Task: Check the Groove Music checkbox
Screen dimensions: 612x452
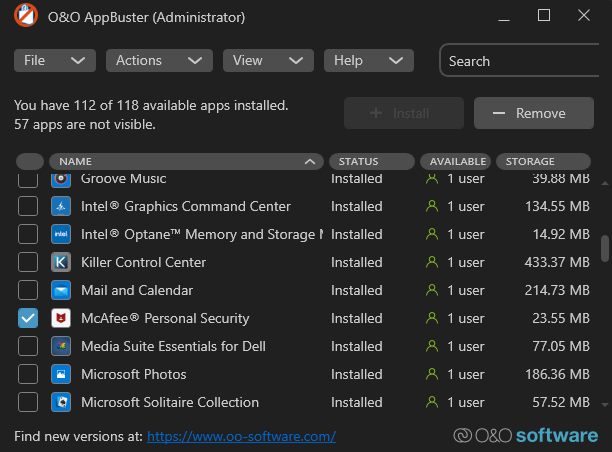Action: tap(28, 180)
